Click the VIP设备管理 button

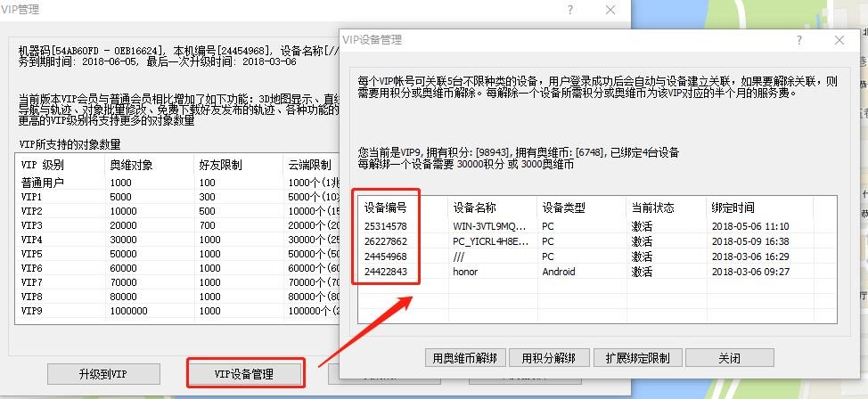(245, 373)
